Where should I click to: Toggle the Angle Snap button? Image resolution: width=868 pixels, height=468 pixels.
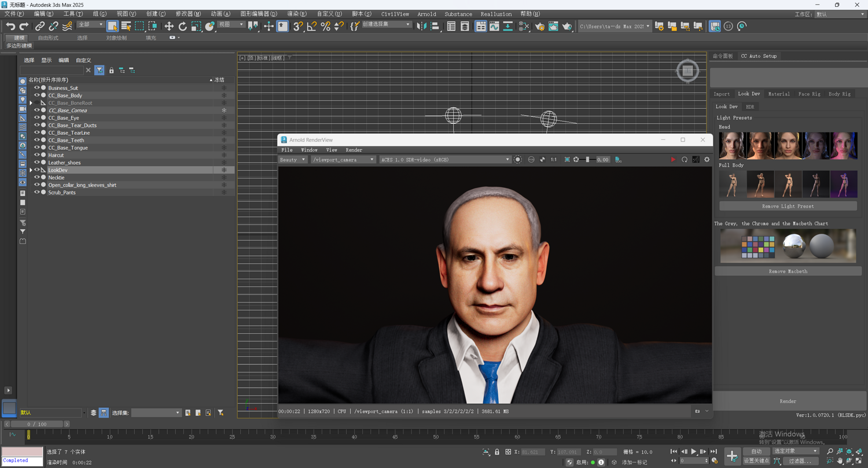coord(312,26)
